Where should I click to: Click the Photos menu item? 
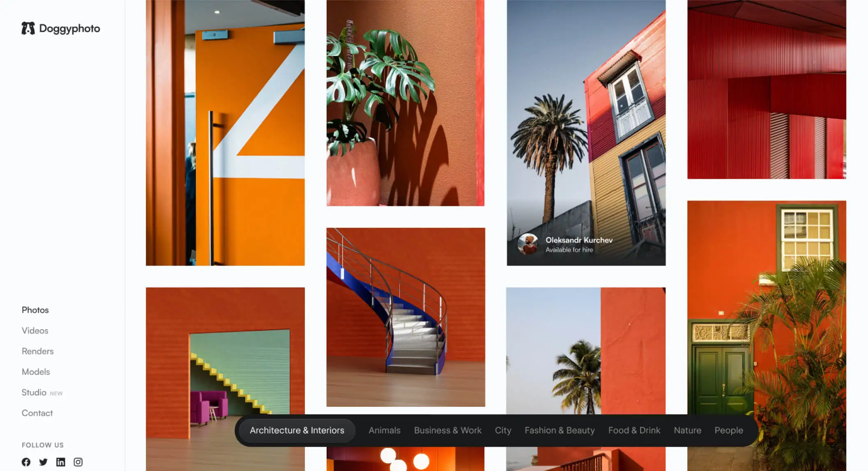point(35,309)
